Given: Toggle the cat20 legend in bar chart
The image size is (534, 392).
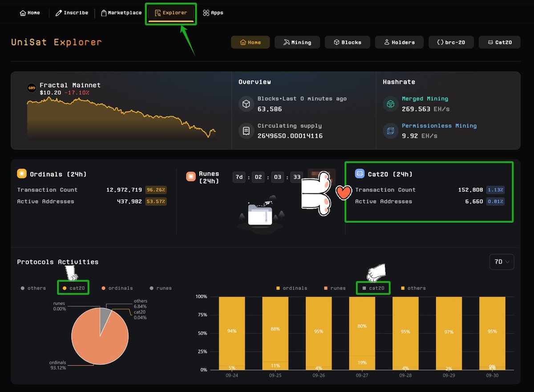Looking at the screenshot, I should coord(373,288).
